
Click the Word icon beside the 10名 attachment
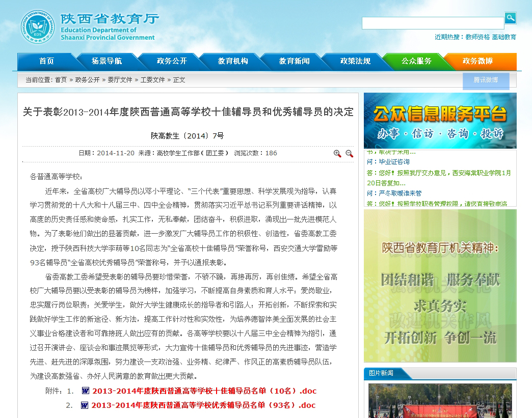85,391
